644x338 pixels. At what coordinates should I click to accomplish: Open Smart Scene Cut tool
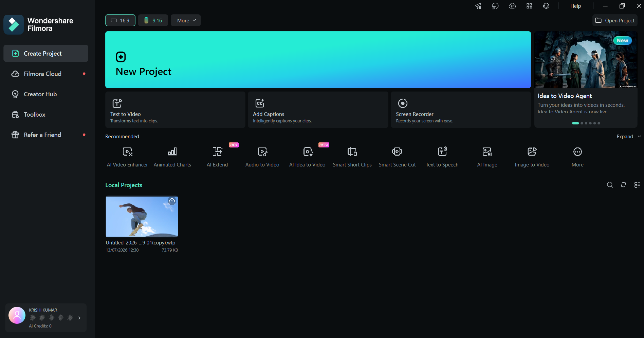tap(397, 157)
